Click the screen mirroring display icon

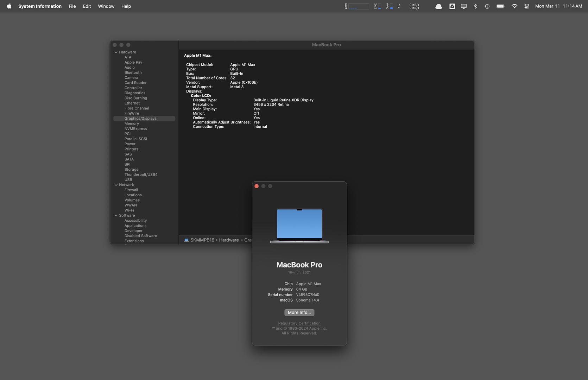pyautogui.click(x=464, y=6)
